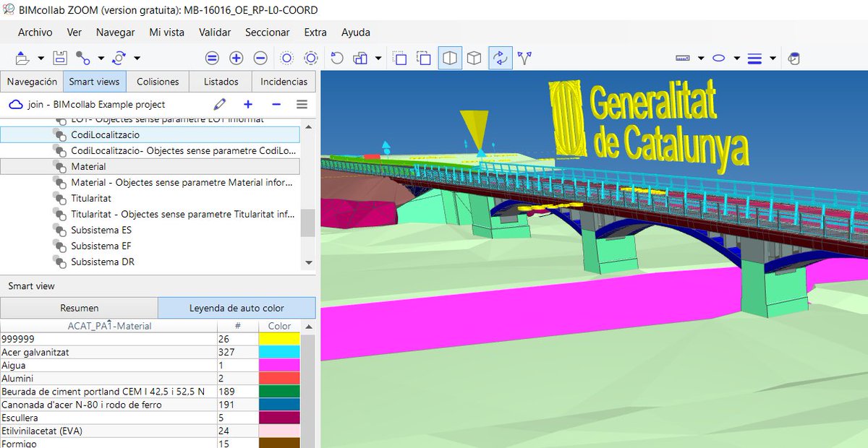
Task: Open the Extra menu
Action: click(x=315, y=33)
